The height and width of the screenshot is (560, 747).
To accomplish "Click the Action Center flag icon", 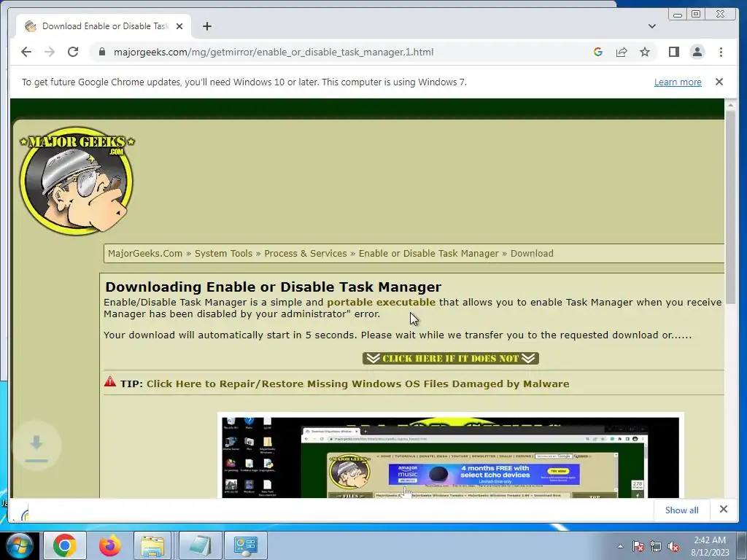I will pos(638,546).
